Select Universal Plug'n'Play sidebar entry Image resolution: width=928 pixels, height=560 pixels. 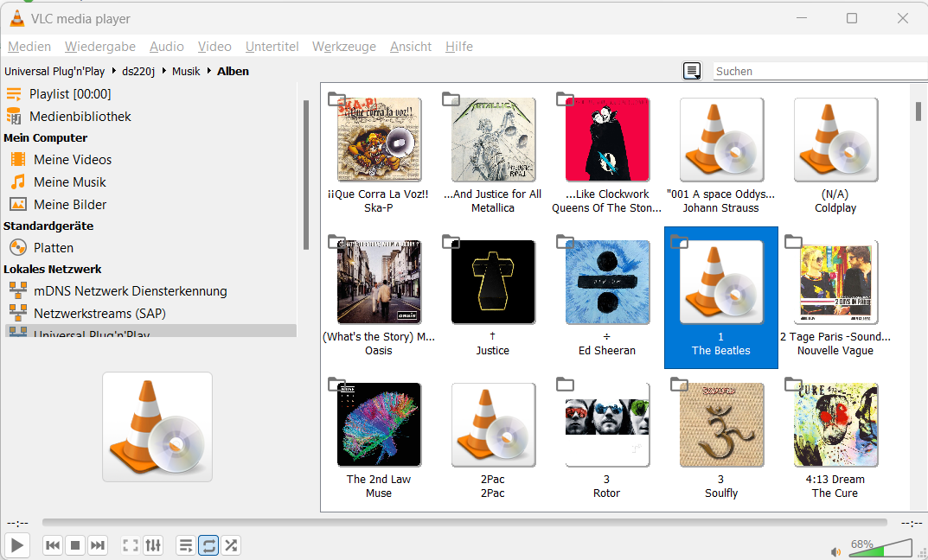coord(150,331)
